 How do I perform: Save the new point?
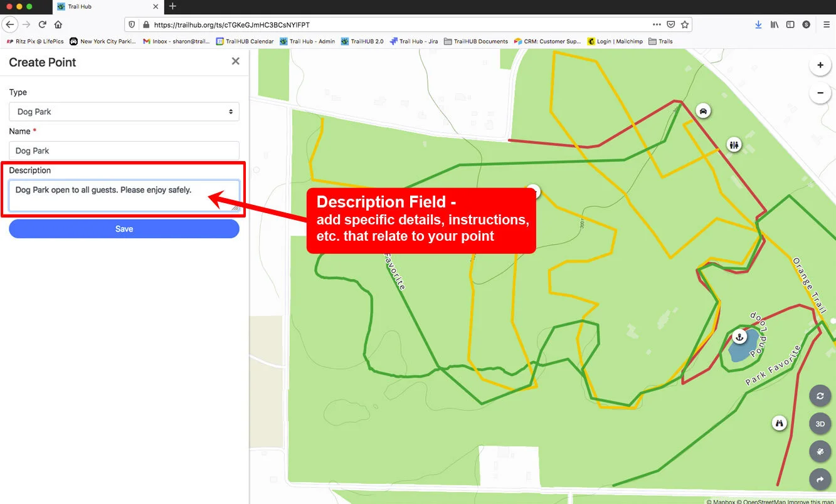pyautogui.click(x=124, y=229)
